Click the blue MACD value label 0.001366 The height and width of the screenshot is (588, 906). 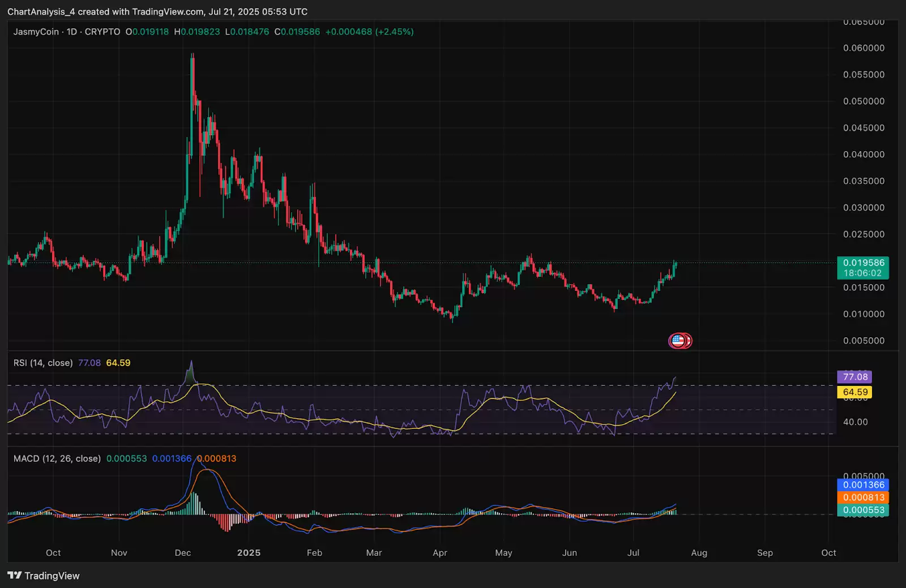[864, 485]
